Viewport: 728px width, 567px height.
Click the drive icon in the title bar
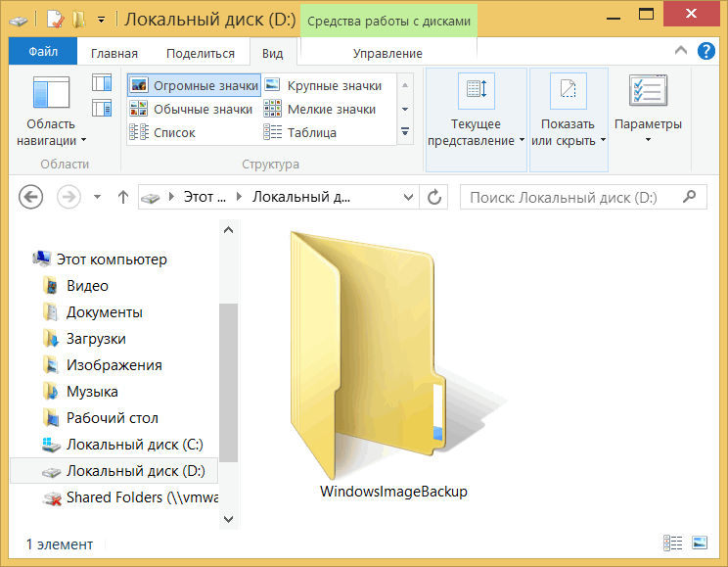pyautogui.click(x=19, y=21)
